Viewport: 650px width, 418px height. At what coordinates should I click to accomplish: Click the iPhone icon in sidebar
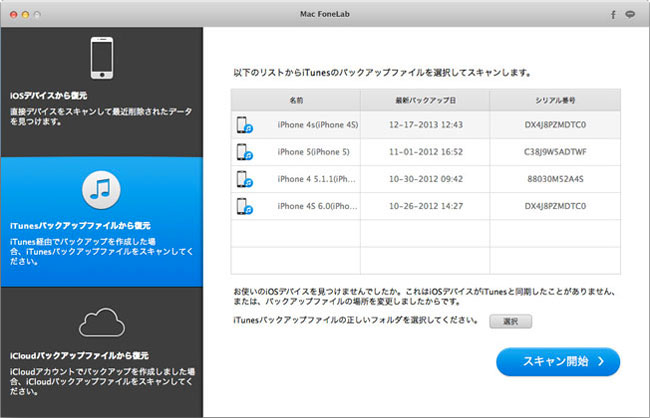click(100, 57)
